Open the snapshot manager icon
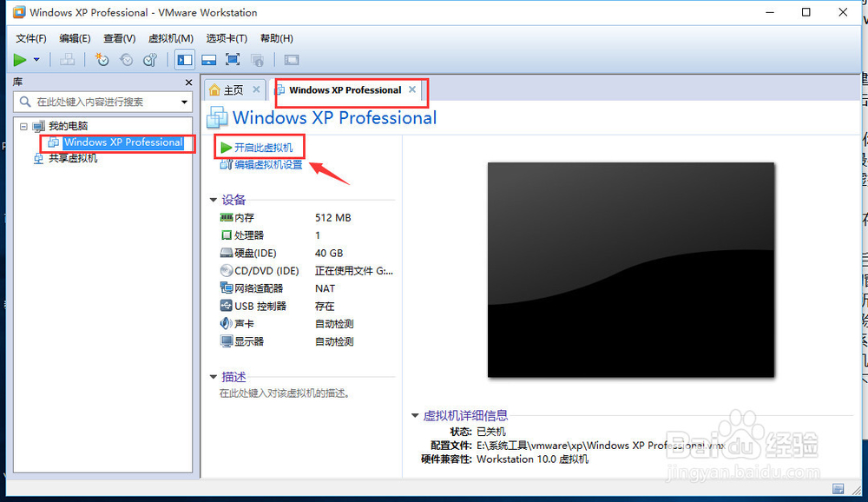The height and width of the screenshot is (502, 868). pos(148,59)
